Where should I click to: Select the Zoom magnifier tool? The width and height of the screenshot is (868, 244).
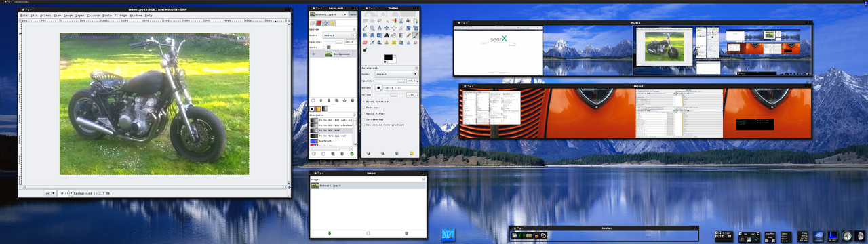[372, 28]
